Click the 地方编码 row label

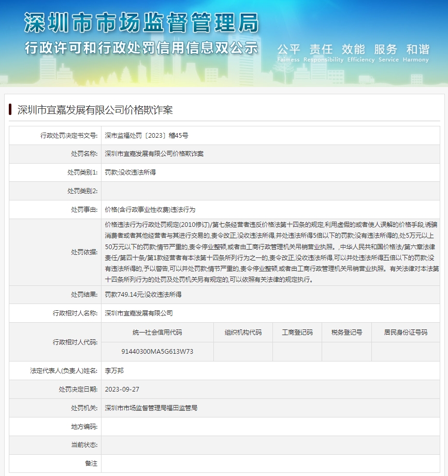point(84,426)
